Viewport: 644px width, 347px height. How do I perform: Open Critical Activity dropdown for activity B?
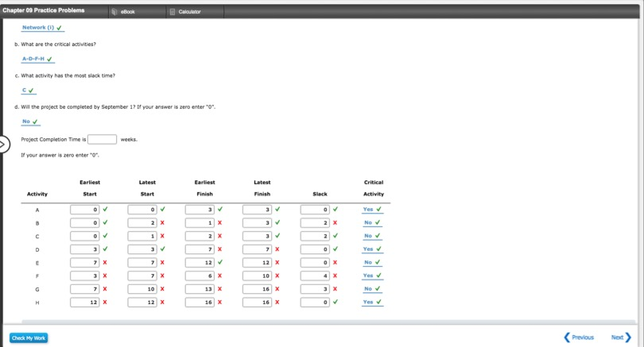click(x=373, y=222)
